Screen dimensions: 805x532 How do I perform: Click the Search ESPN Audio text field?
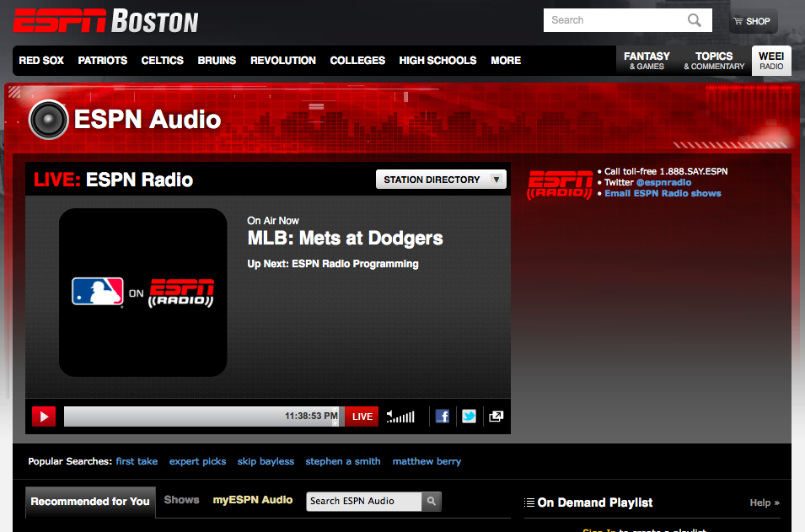363,501
